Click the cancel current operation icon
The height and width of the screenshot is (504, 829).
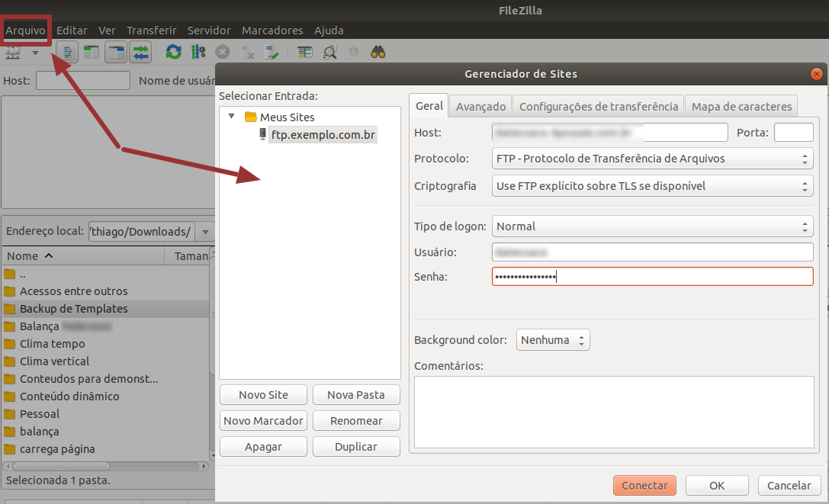tap(223, 52)
